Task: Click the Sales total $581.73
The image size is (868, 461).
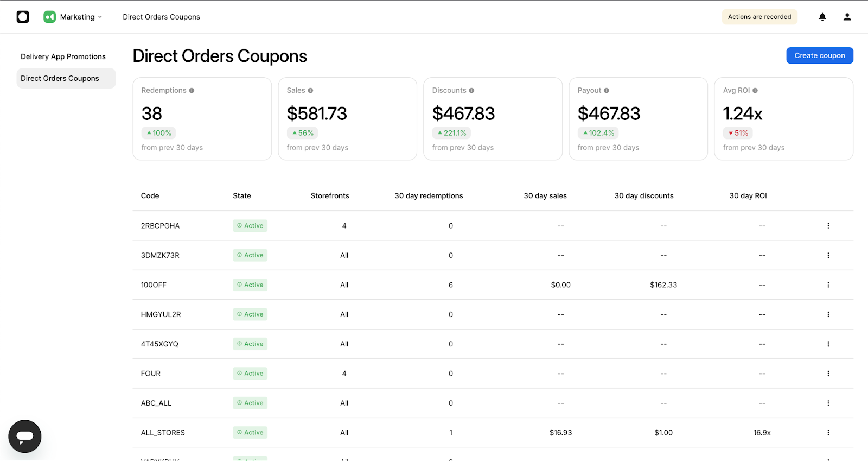Action: [317, 113]
